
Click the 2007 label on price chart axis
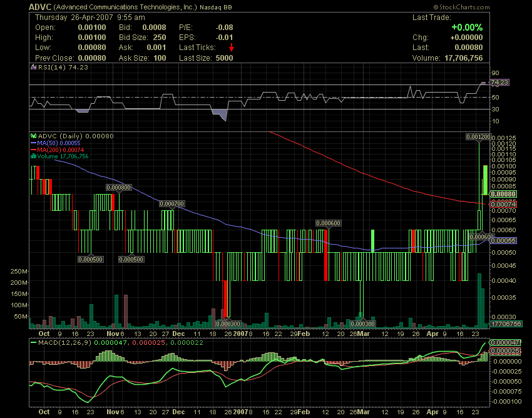click(240, 334)
